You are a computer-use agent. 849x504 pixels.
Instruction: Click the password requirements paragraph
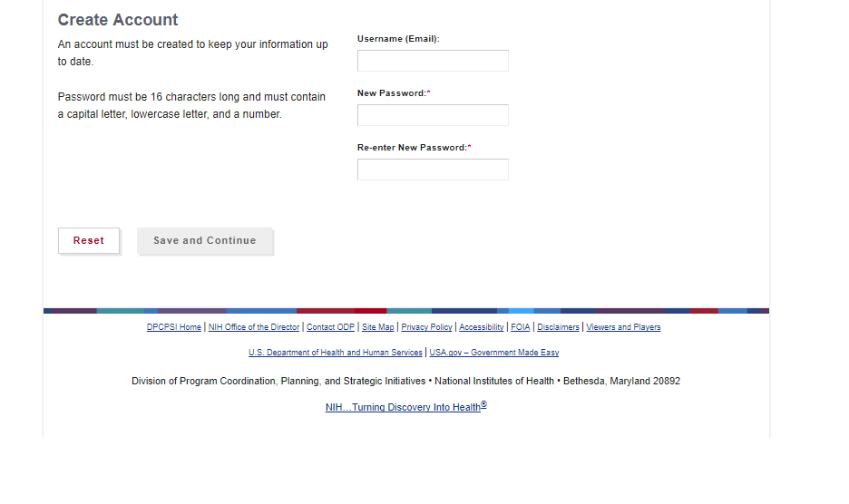tap(191, 105)
